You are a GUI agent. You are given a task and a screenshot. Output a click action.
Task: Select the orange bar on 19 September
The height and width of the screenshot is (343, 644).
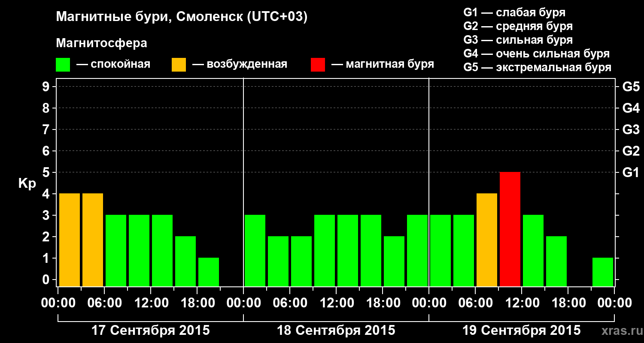(487, 240)
